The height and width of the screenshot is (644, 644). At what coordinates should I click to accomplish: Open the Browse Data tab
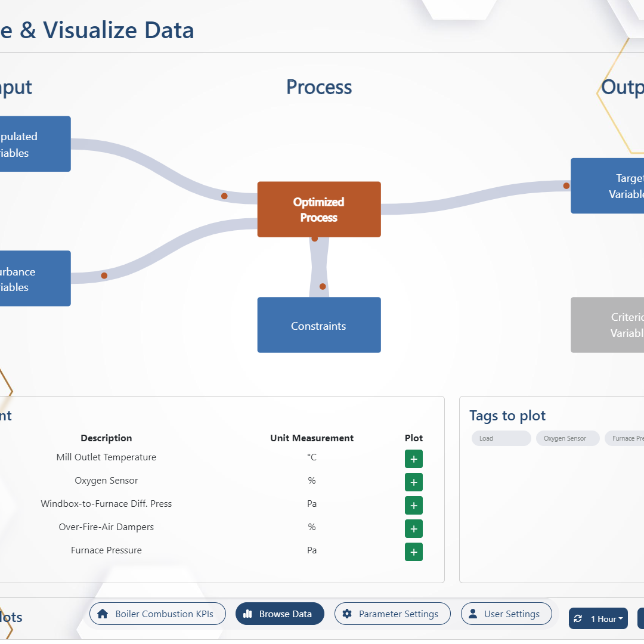pos(280,614)
